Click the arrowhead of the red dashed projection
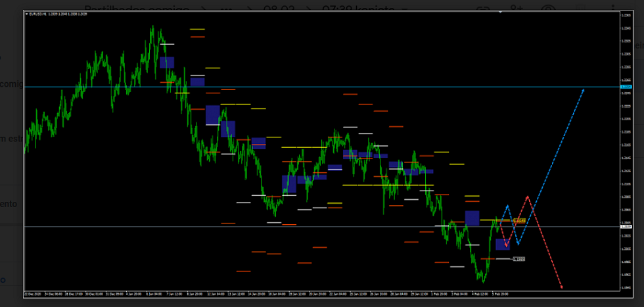This screenshot has width=644, height=307. (x=562, y=287)
